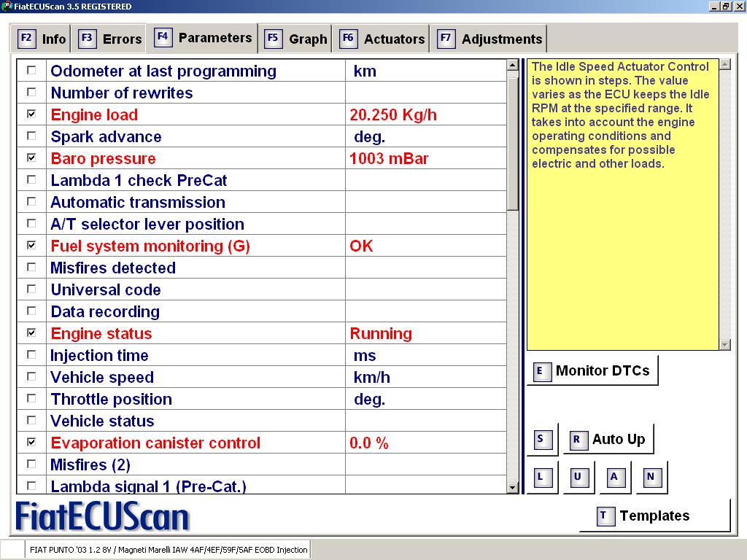
Task: Click the 1003 mBar value
Action: pos(389,158)
